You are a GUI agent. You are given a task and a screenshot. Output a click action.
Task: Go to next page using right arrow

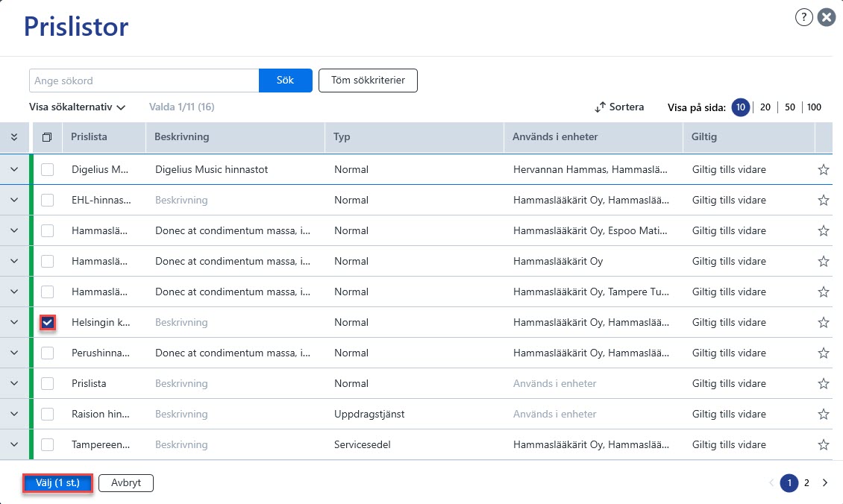click(x=824, y=482)
